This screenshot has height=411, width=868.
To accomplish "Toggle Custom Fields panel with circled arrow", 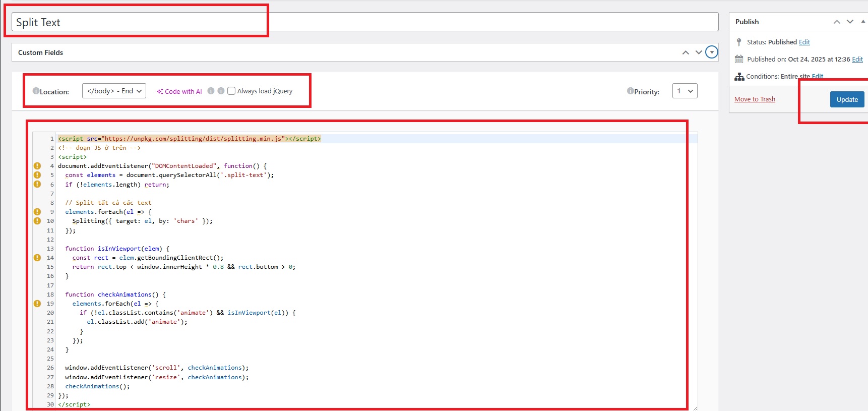I will pos(712,52).
